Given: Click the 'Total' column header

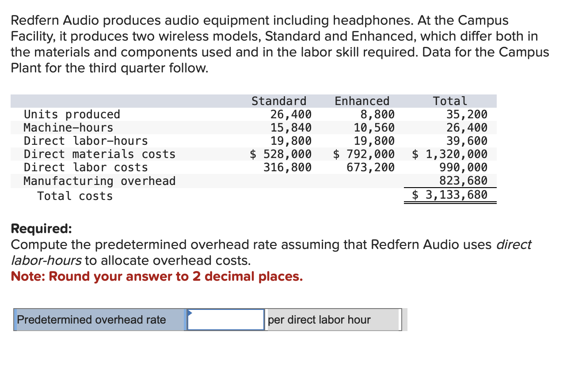Looking at the screenshot, I should point(450,101).
